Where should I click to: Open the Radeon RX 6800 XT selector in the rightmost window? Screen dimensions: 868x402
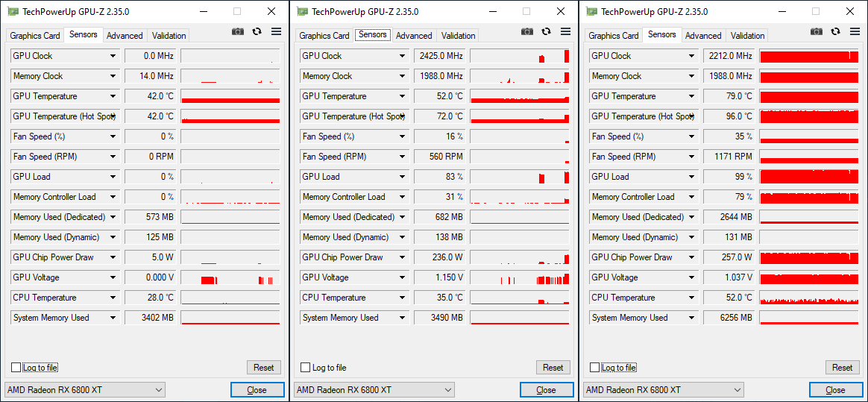pos(664,390)
